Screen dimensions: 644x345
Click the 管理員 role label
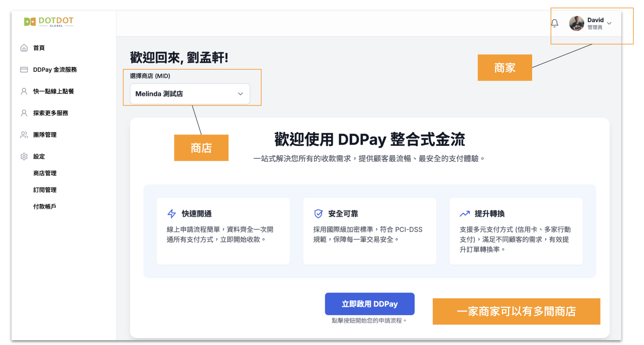tap(595, 27)
